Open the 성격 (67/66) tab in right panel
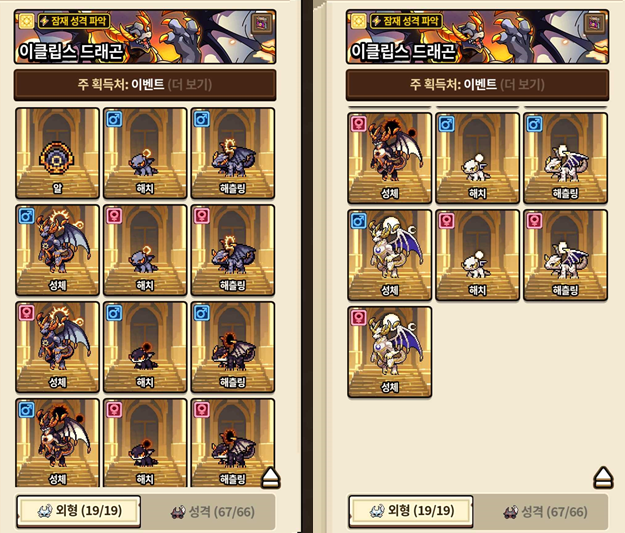 click(x=545, y=512)
